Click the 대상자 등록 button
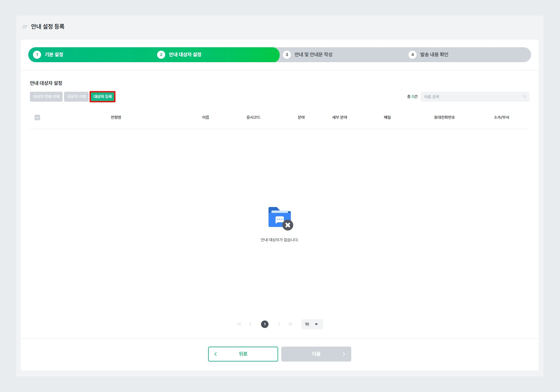 pyautogui.click(x=103, y=96)
